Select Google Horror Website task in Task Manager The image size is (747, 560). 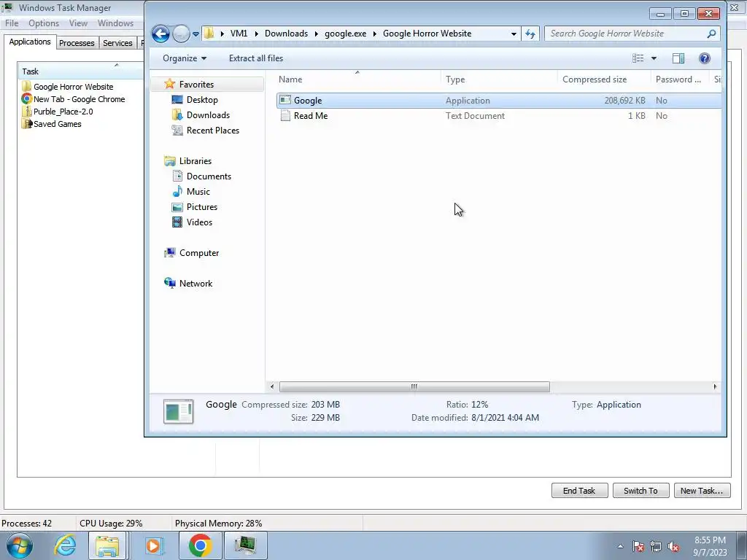tap(74, 87)
